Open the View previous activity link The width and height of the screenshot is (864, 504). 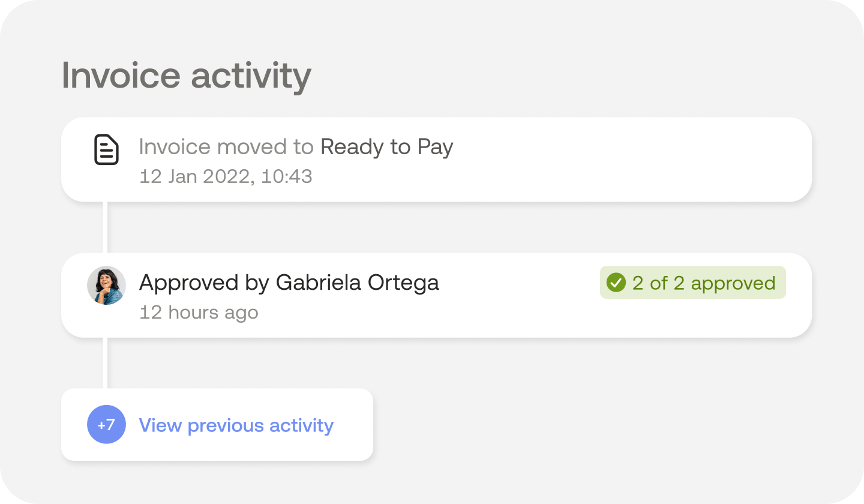tap(236, 425)
